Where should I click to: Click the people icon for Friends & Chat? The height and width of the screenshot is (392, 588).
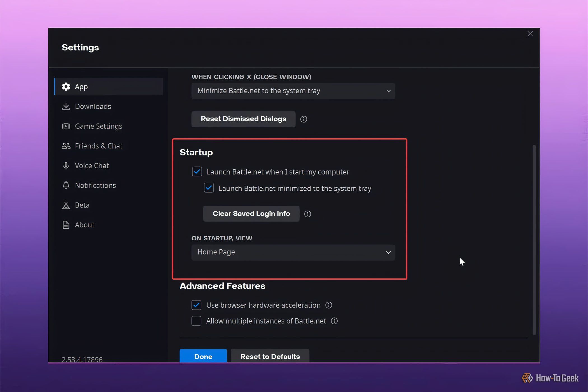pyautogui.click(x=66, y=146)
